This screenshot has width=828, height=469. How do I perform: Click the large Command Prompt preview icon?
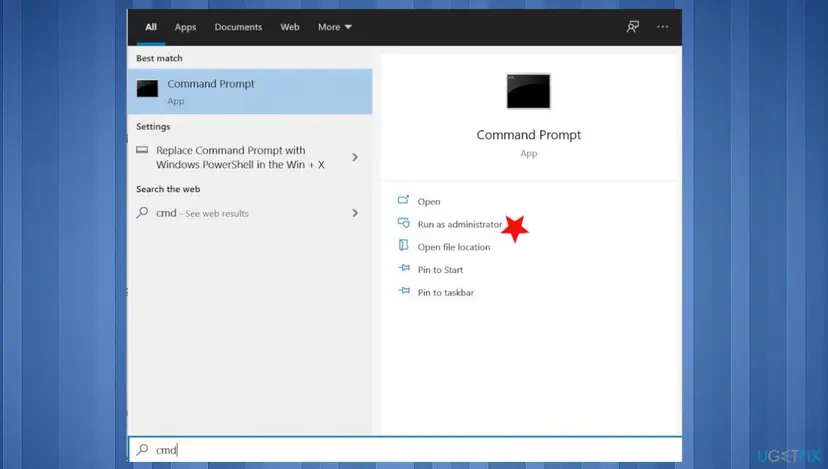(529, 91)
